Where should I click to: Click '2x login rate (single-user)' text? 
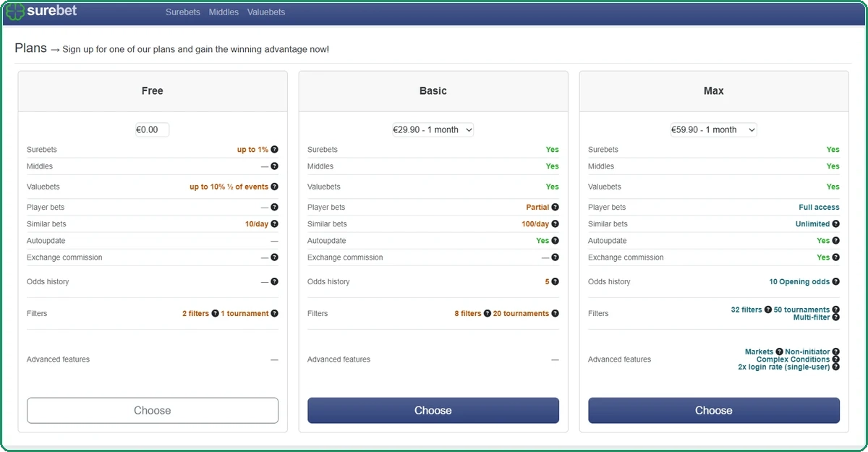click(x=784, y=367)
